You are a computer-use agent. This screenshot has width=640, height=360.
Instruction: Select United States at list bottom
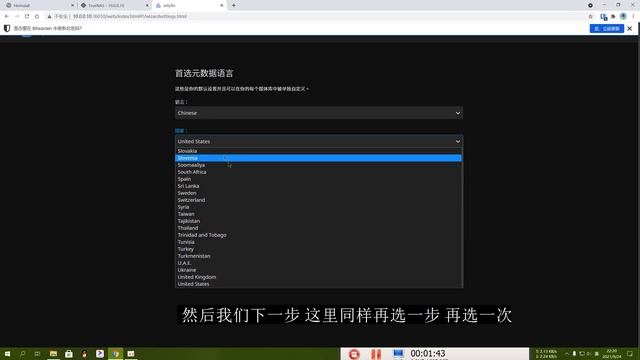point(318,284)
